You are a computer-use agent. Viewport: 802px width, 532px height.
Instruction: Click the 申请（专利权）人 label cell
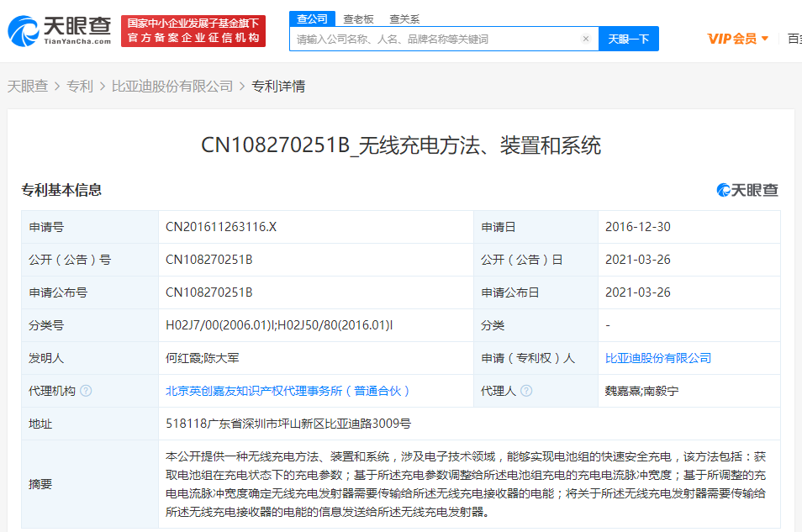536,358
